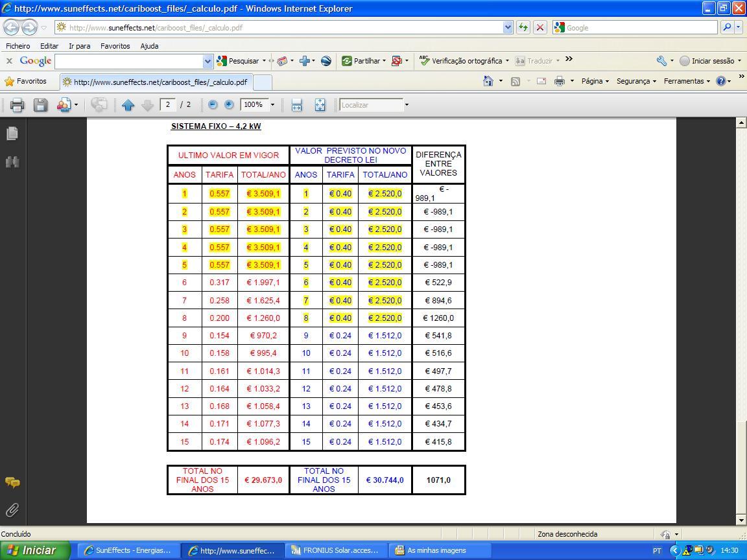Open the Localizar find options dropdown
747x560 pixels.
click(407, 105)
